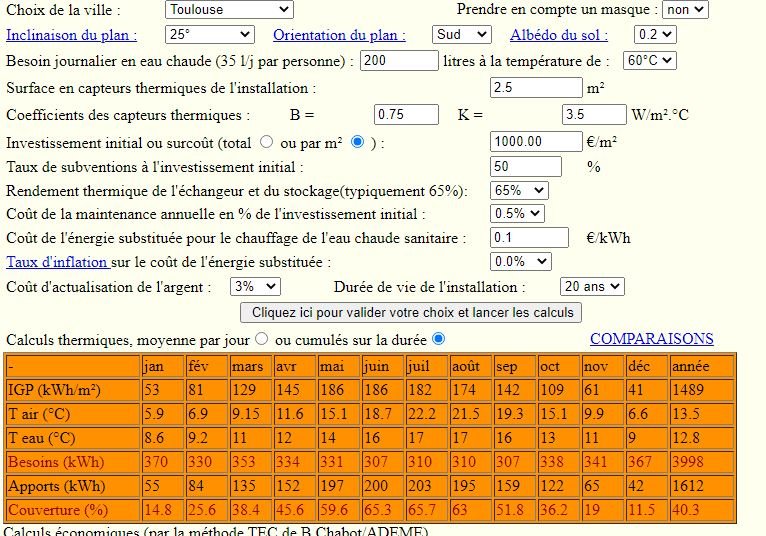Follow the 'Orientation du plan' link
Viewport: 766px width, 536px height.
coord(340,35)
